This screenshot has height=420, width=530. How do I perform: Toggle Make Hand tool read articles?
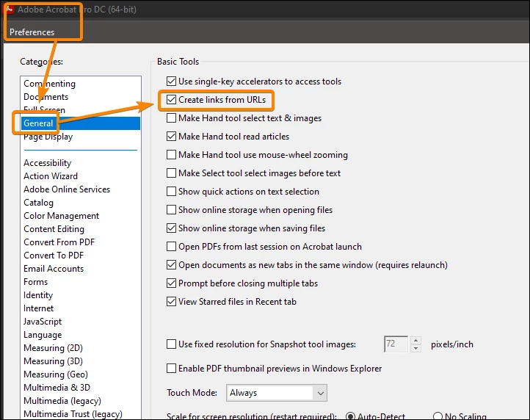tap(171, 137)
